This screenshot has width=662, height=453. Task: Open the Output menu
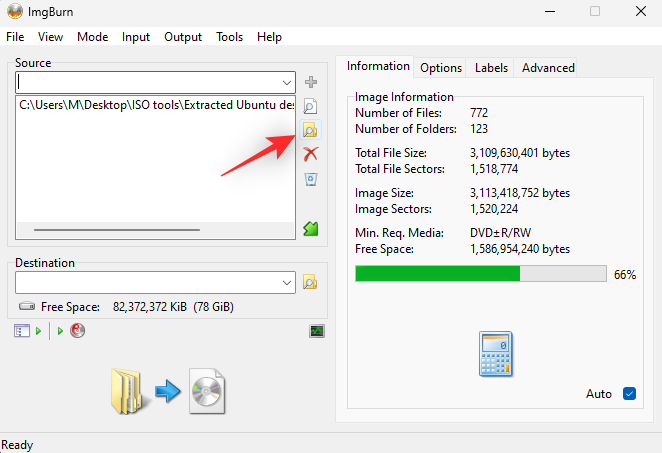tap(183, 37)
